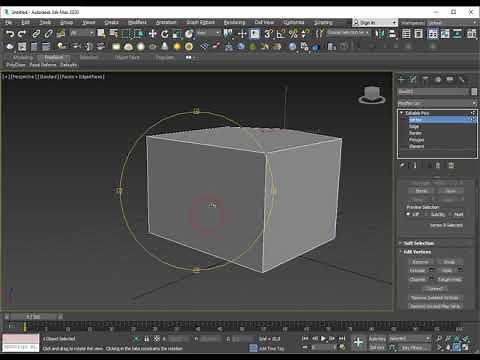Click the object color swatch next to name
The image size is (480, 360).
[474, 92]
